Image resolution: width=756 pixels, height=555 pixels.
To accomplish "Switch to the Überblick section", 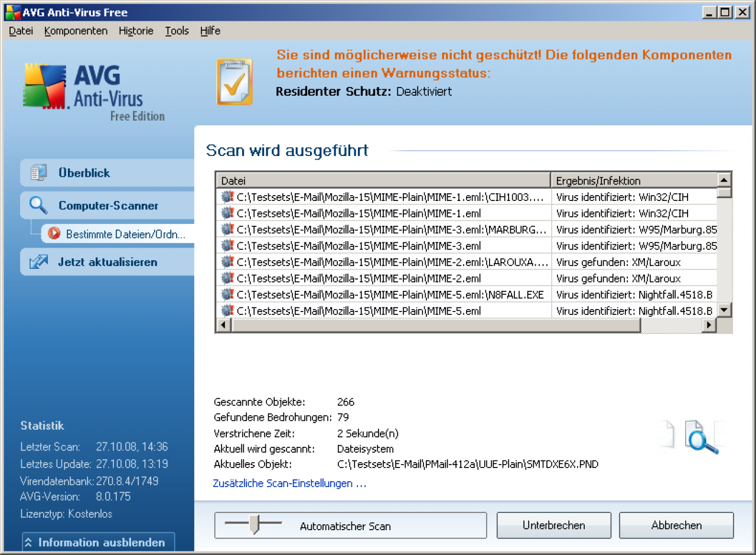I will [x=107, y=173].
